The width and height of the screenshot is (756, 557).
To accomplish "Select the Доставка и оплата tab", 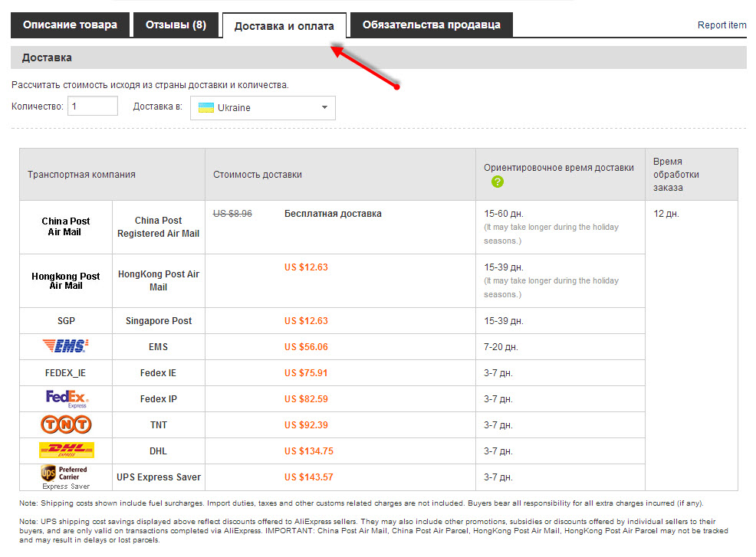I will tap(284, 26).
